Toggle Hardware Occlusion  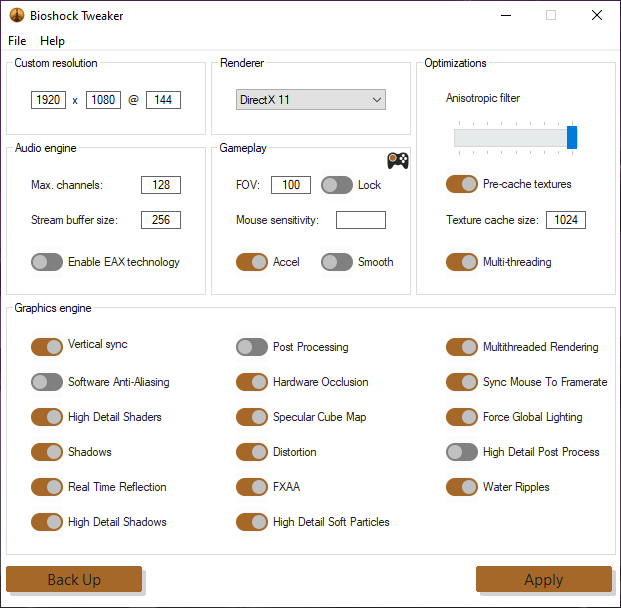[x=252, y=382]
